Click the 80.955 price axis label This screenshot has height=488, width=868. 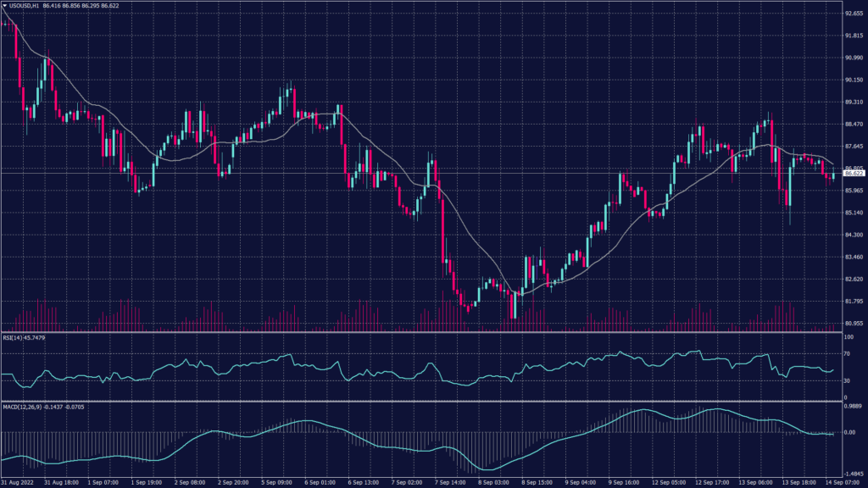(x=854, y=323)
